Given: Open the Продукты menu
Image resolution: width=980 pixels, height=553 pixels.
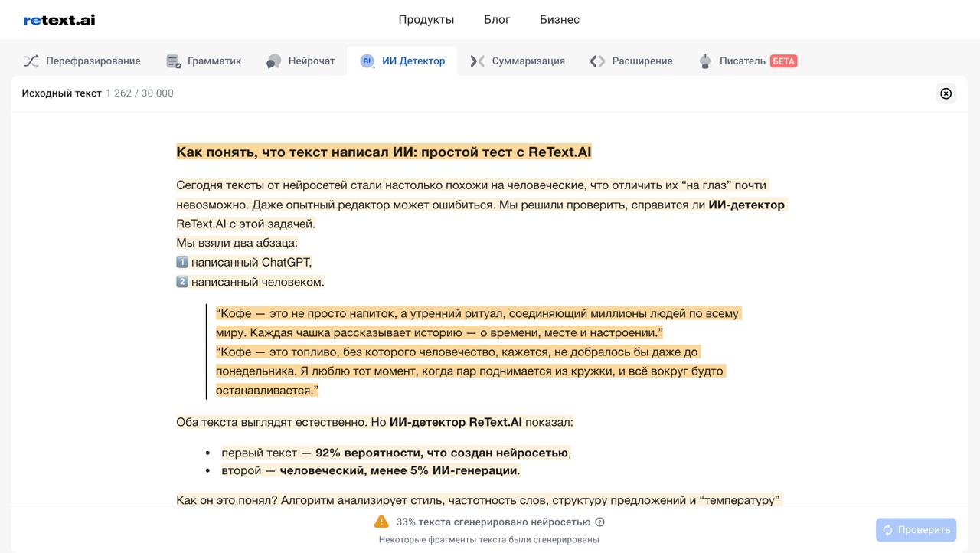Looking at the screenshot, I should pyautogui.click(x=426, y=20).
